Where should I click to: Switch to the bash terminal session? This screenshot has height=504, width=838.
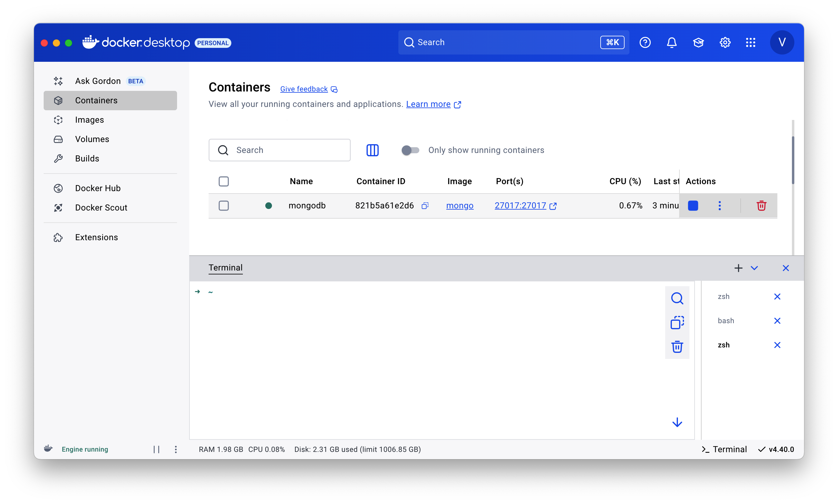coord(726,321)
